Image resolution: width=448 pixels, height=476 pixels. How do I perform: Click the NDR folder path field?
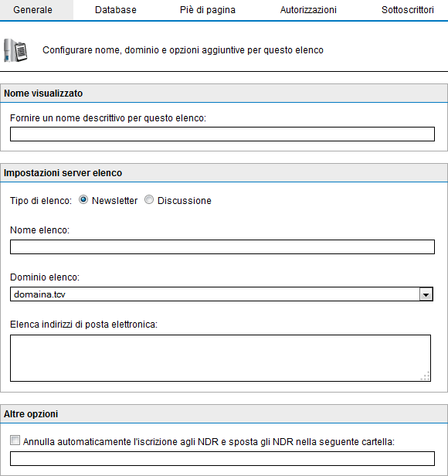click(x=222, y=459)
